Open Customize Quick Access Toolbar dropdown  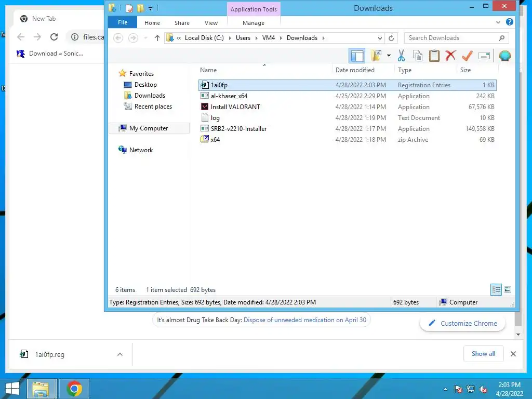point(150,8)
